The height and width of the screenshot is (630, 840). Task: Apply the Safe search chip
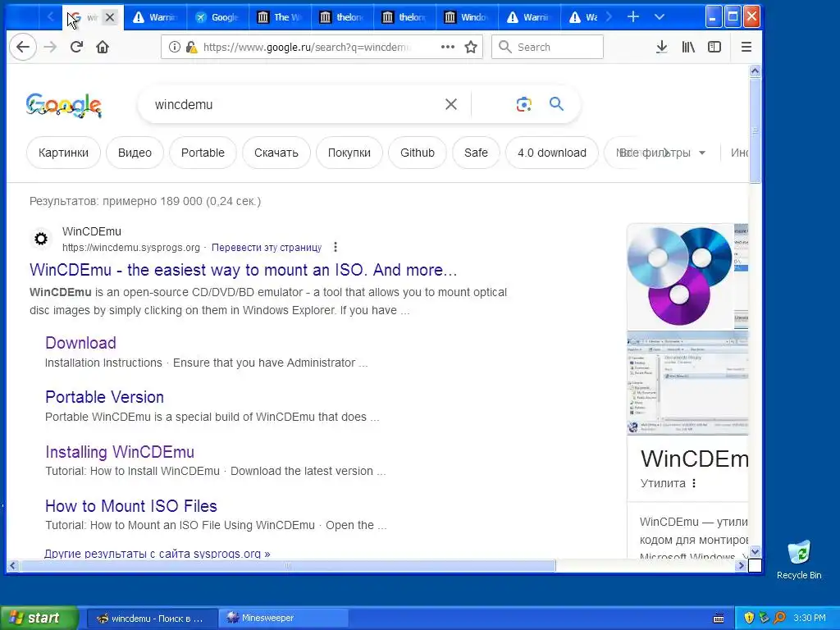(x=476, y=153)
